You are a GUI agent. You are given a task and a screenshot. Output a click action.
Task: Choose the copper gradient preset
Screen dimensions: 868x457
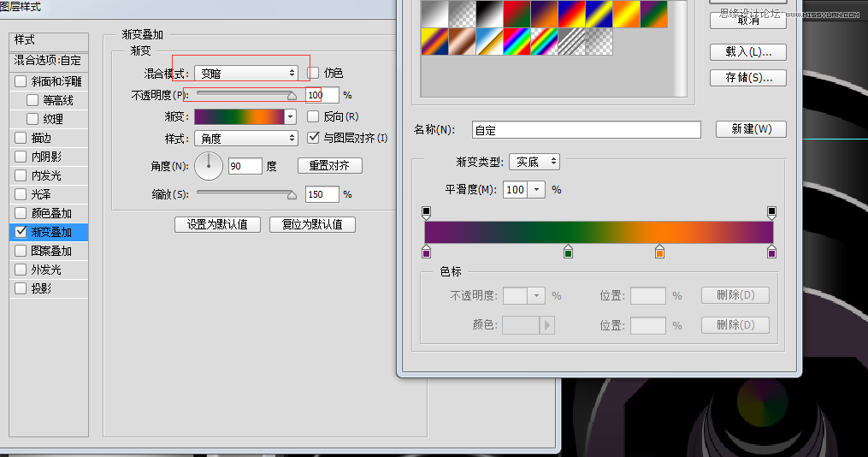463,42
